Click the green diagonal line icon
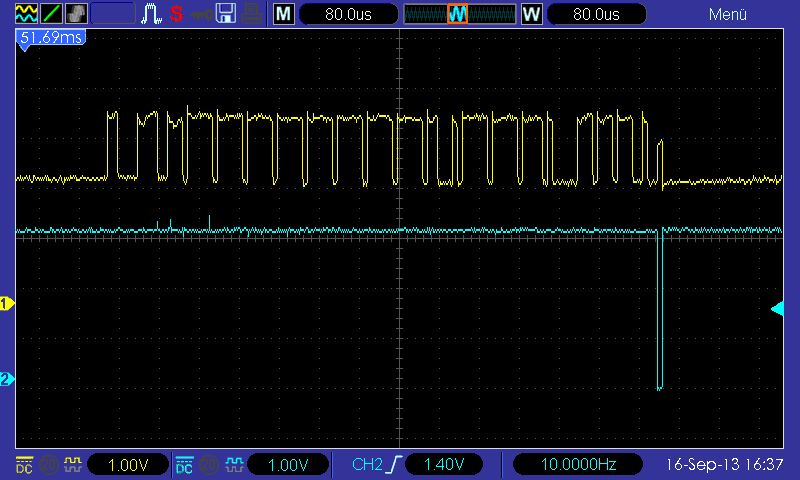This screenshot has width=800, height=480. pyautogui.click(x=52, y=14)
